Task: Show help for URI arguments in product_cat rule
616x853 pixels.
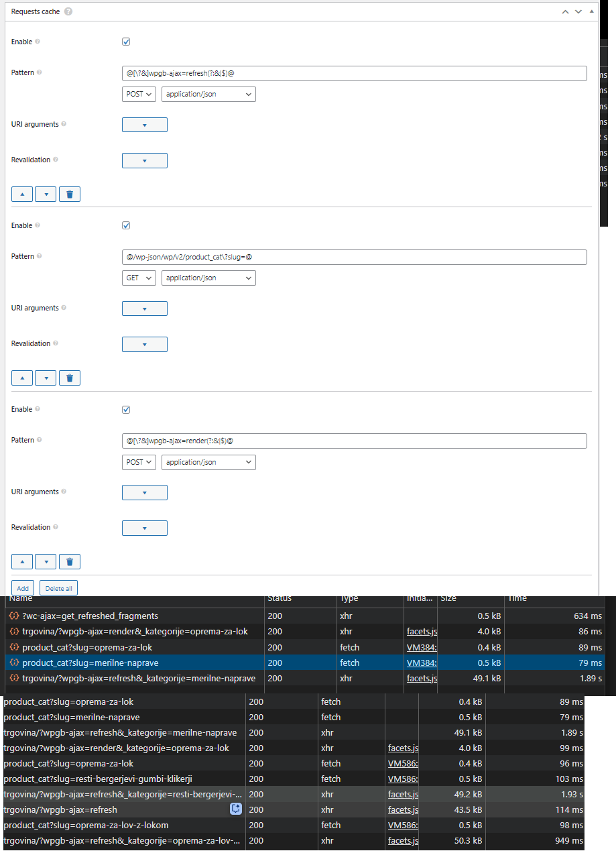Action: [64, 308]
